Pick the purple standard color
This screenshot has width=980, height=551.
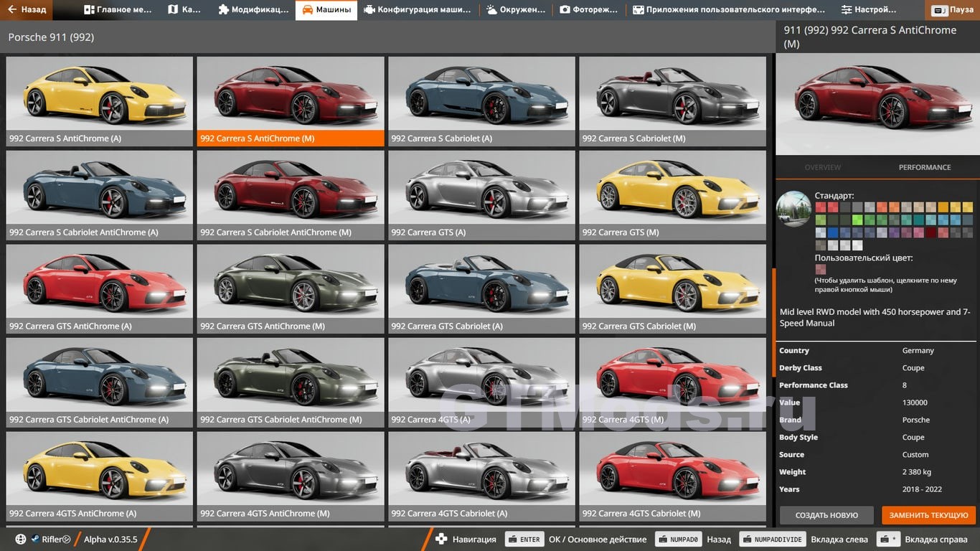(894, 232)
